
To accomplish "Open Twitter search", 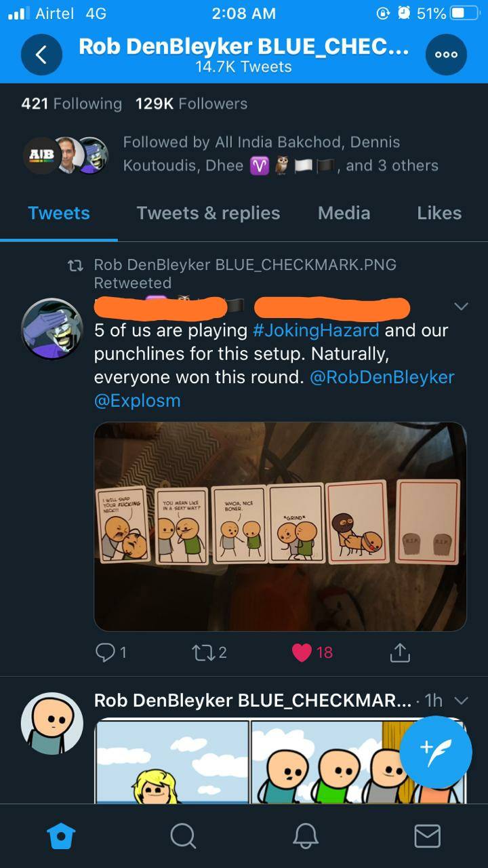I will 183,836.
